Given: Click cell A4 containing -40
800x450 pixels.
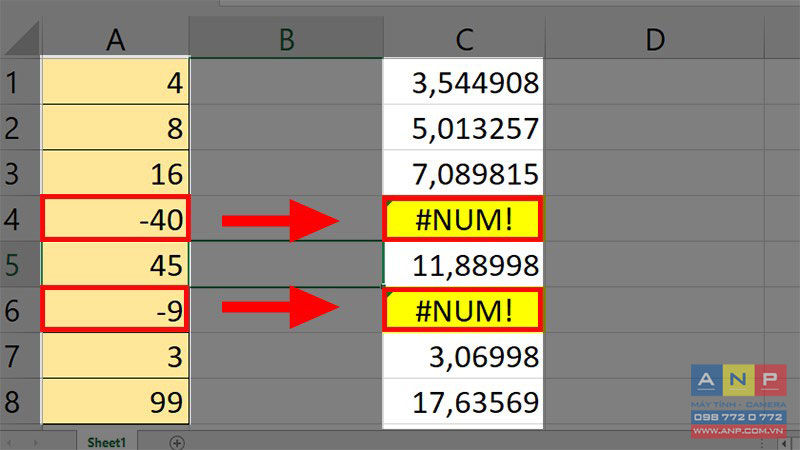Looking at the screenshot, I should (x=115, y=218).
